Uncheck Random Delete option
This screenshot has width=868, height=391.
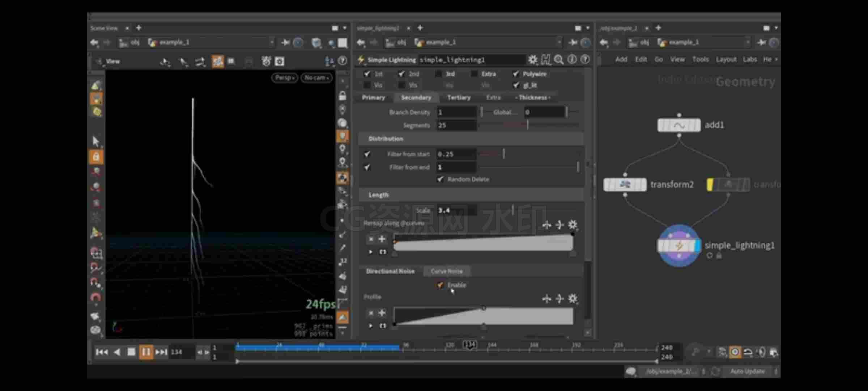coord(440,179)
